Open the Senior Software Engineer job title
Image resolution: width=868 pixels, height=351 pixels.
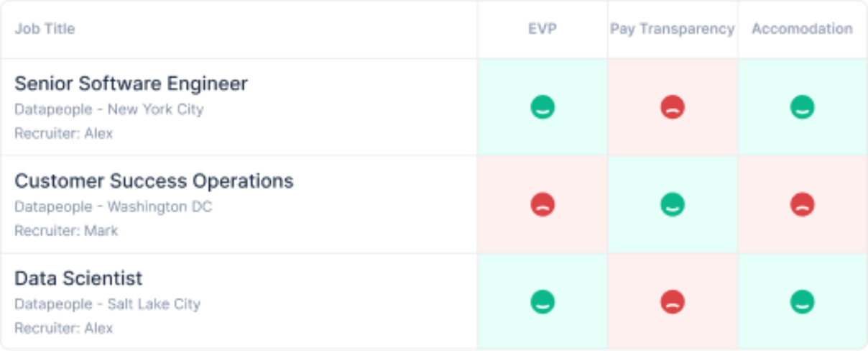(x=131, y=83)
